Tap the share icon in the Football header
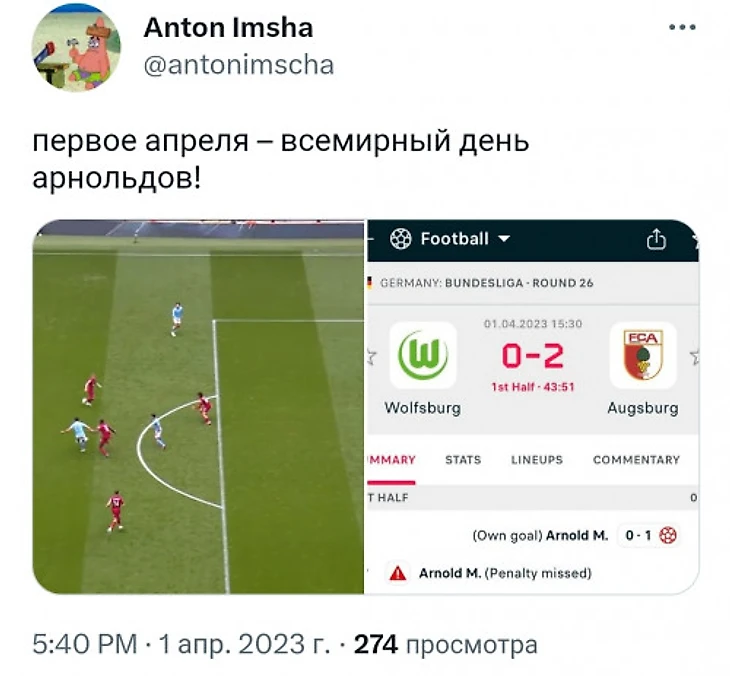This screenshot has width=730, height=676. [x=656, y=239]
